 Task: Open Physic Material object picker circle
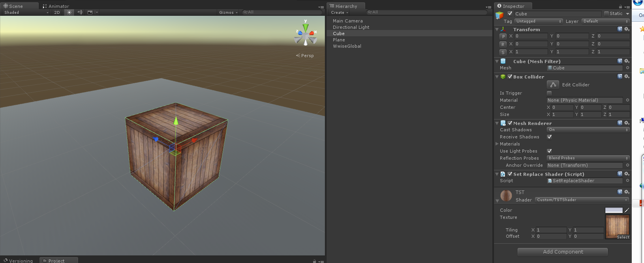tap(627, 100)
